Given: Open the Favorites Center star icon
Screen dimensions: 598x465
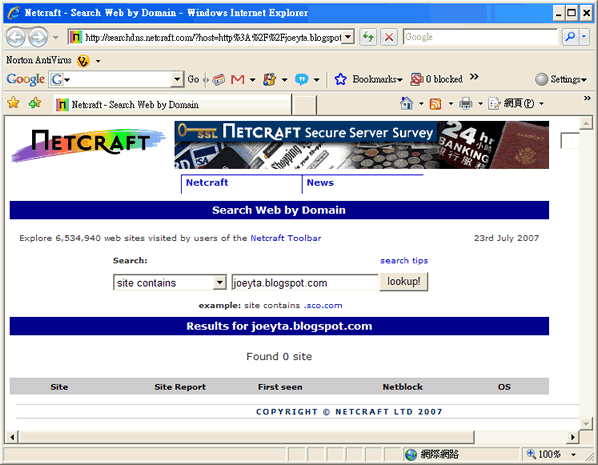Looking at the screenshot, I should coord(13,103).
